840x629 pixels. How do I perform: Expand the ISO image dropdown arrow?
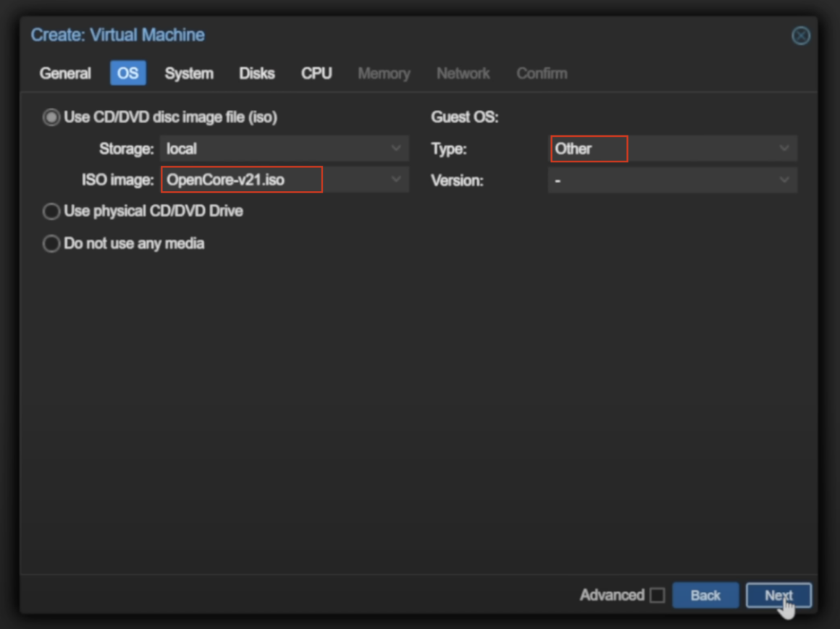[x=396, y=180]
